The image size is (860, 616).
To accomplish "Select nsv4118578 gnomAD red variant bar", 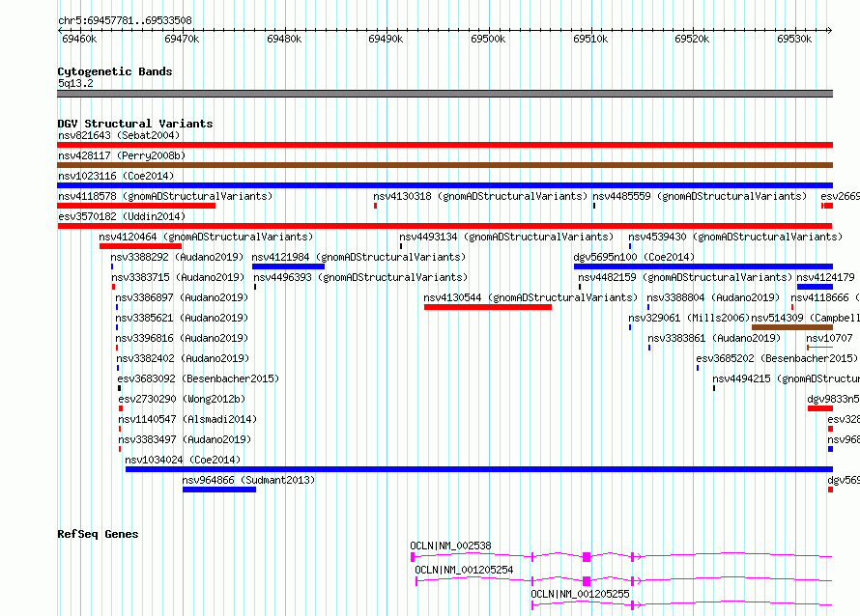I will (x=136, y=206).
